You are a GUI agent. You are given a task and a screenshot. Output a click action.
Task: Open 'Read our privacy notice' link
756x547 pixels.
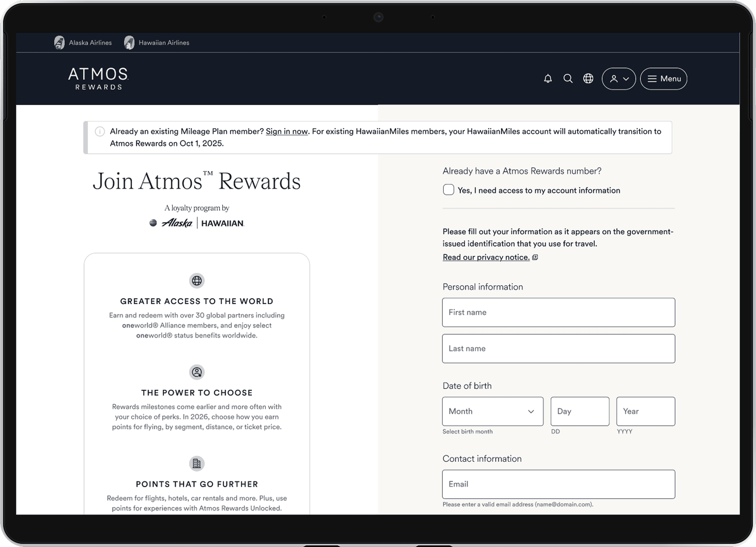click(486, 257)
